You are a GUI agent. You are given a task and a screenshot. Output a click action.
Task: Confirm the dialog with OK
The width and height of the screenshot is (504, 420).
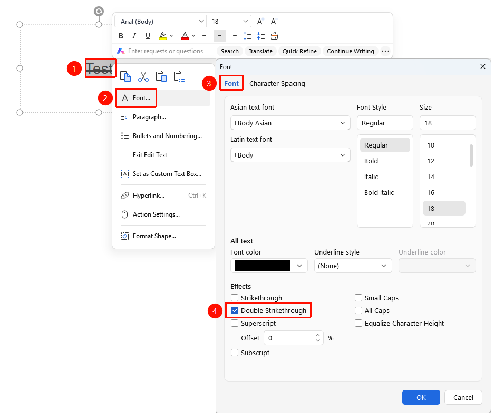pyautogui.click(x=421, y=397)
